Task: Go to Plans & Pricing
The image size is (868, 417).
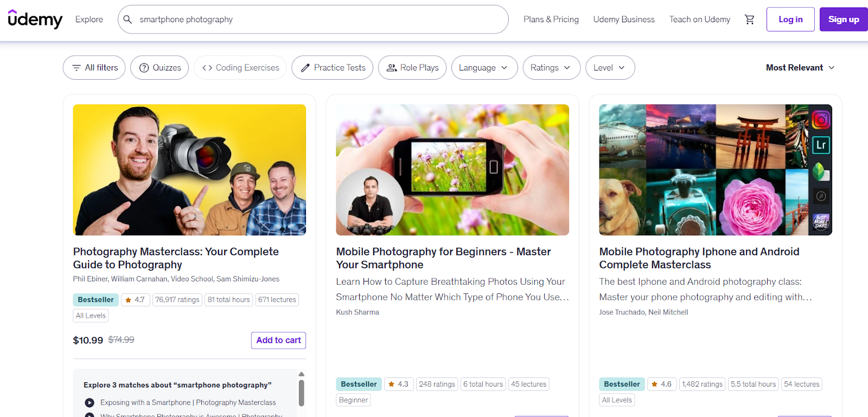Action: pos(551,20)
